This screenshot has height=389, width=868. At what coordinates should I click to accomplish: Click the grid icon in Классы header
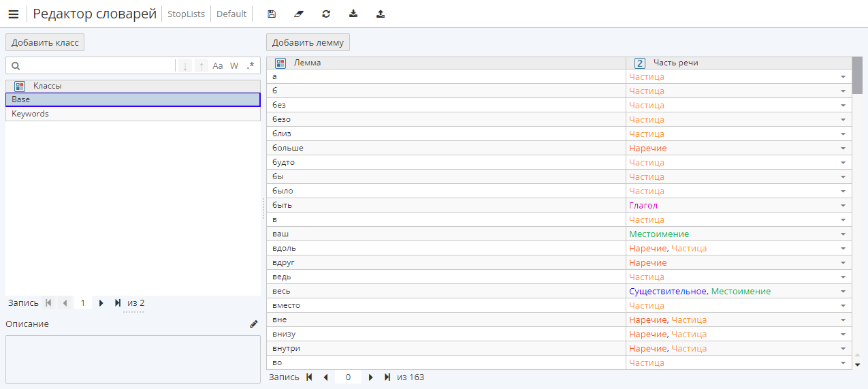(20, 86)
